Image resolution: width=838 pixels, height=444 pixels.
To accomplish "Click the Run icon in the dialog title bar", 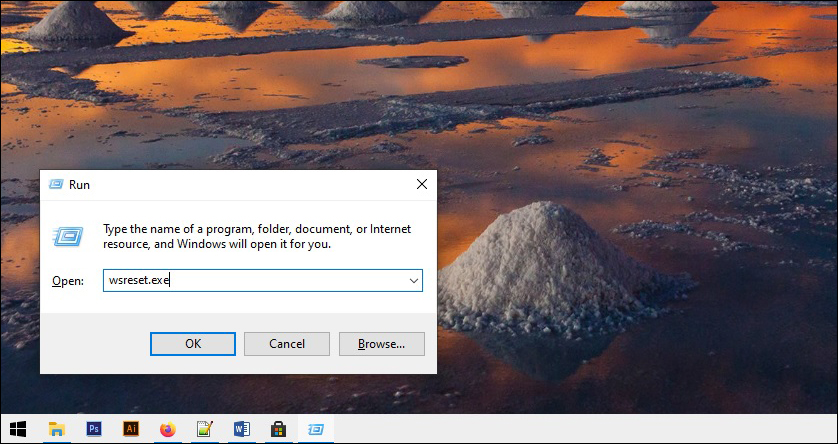I will (55, 185).
